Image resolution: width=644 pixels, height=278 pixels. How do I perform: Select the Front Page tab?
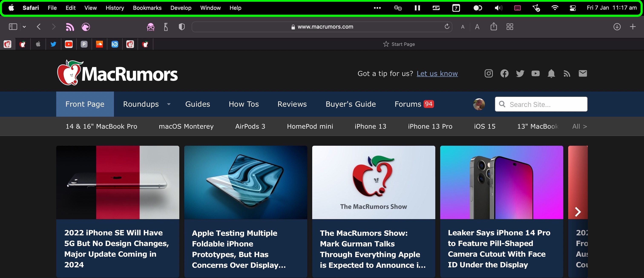pos(85,104)
